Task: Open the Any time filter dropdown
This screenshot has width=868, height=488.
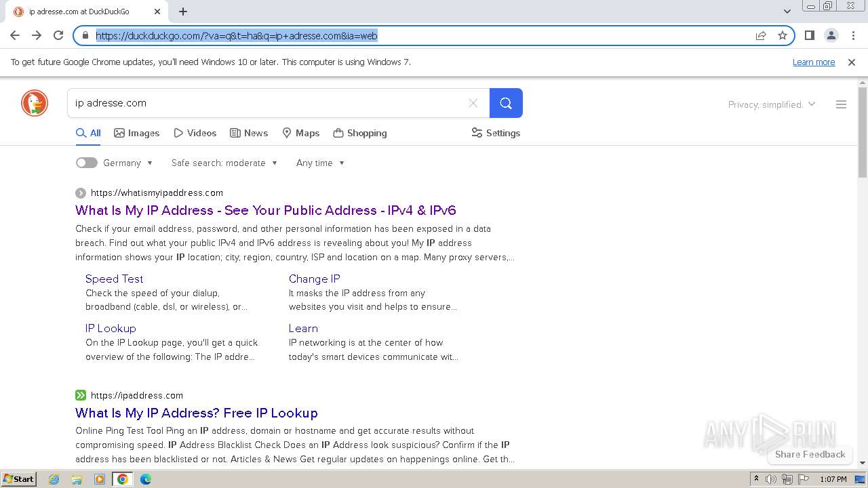Action: (320, 163)
